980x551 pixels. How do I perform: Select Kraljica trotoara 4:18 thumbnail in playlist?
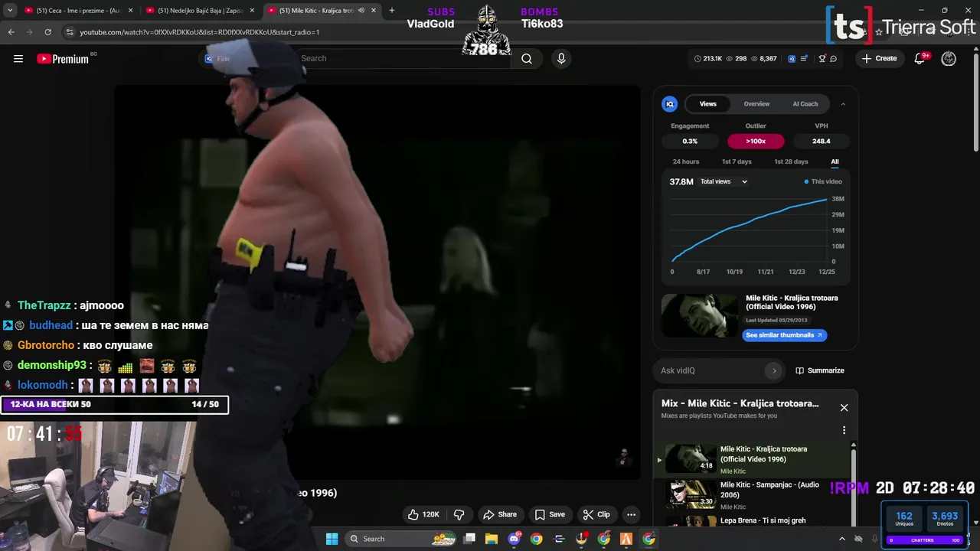[x=690, y=459]
